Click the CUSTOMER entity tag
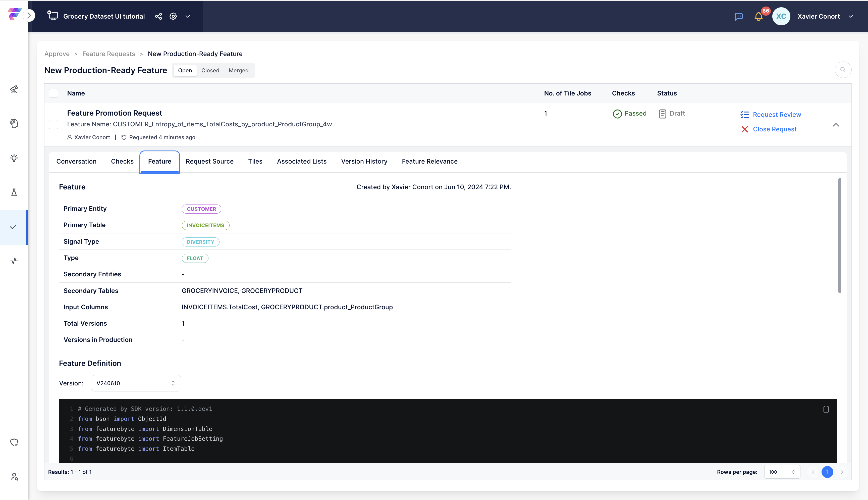Image resolution: width=868 pixels, height=500 pixels. point(201,209)
